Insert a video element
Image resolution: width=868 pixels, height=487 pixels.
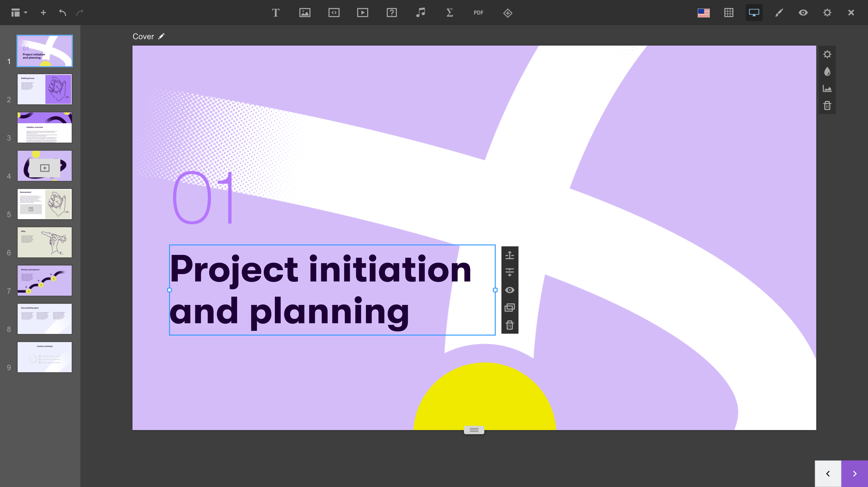(363, 13)
